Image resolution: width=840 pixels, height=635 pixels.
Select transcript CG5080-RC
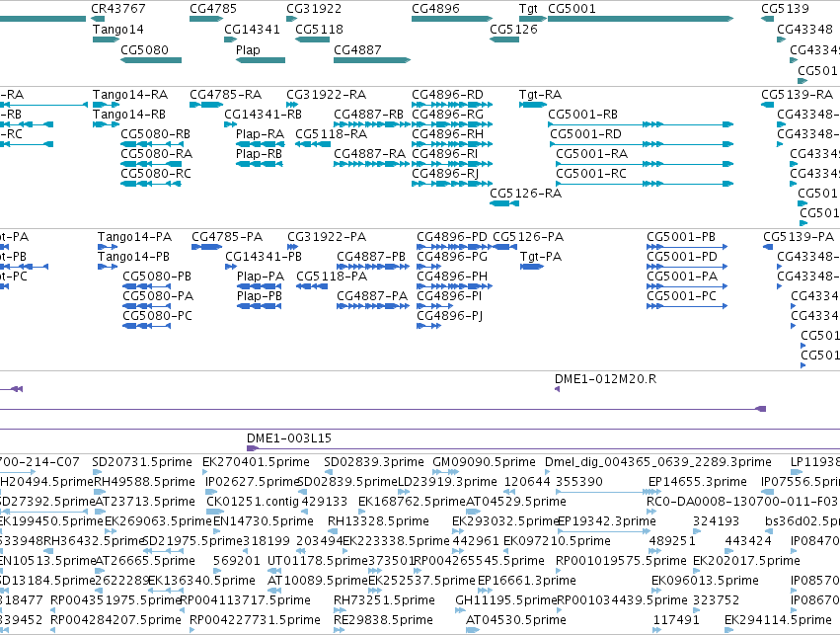click(x=151, y=184)
